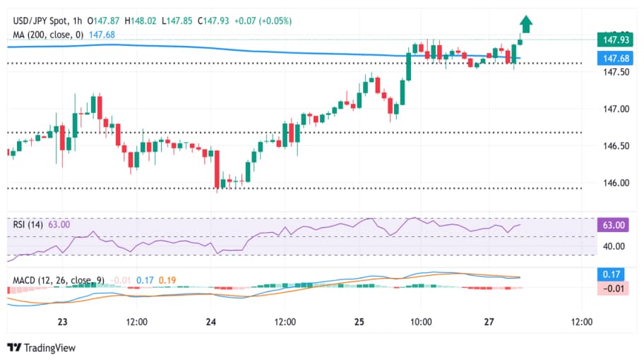Click the blue MACD axis tag 0.17
Image resolution: width=644 pixels, height=362 pixels.
tap(611, 274)
